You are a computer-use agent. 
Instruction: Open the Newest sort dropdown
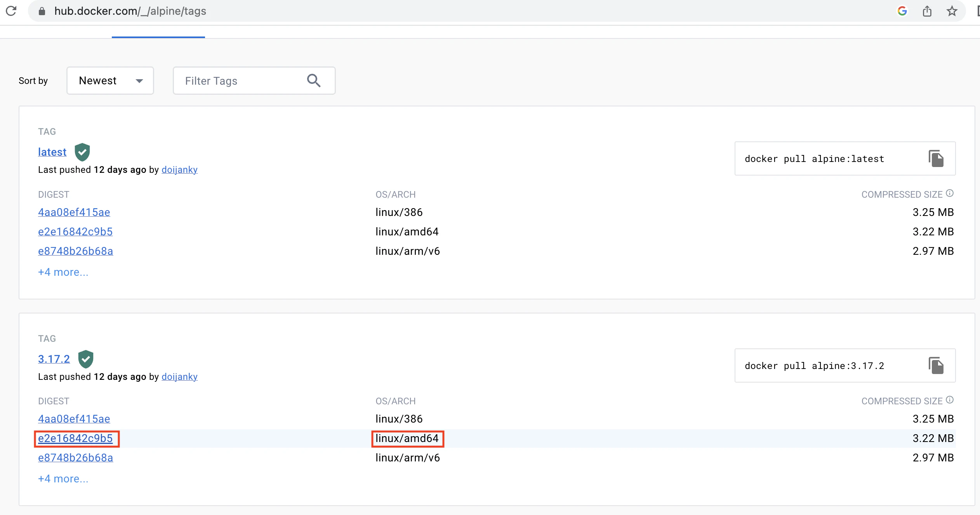[110, 80]
